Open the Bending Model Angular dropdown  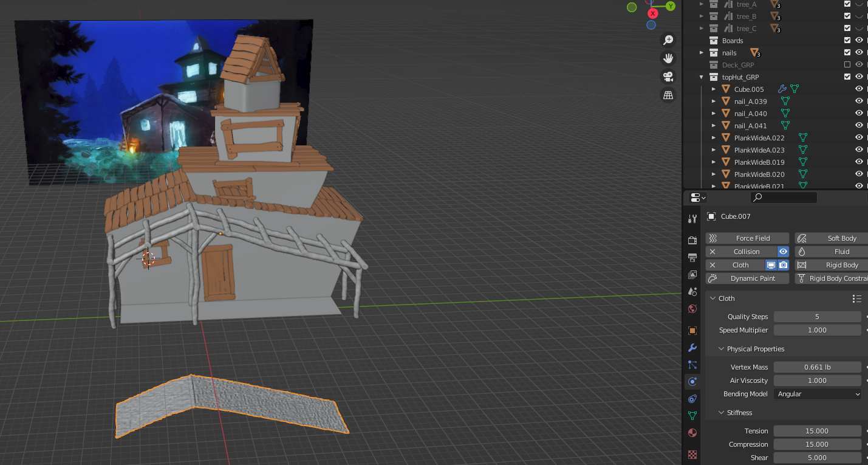(x=818, y=394)
